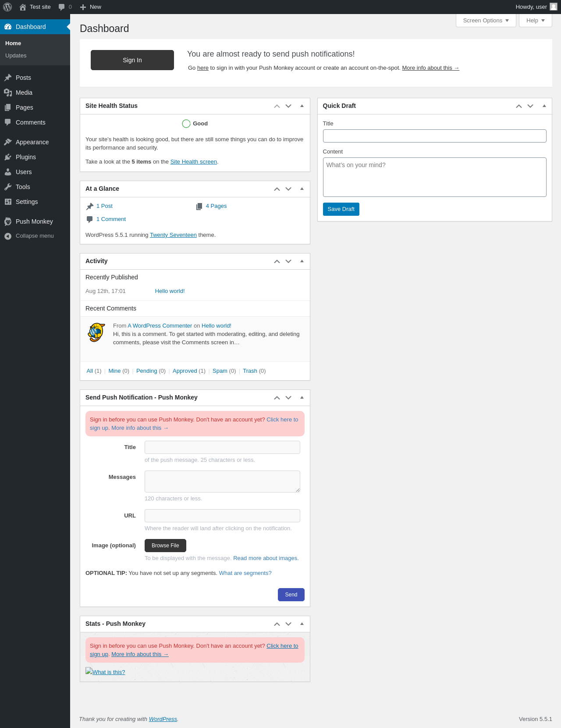The height and width of the screenshot is (728, 561).
Task: Focus the Quick Draft Title field
Action: coord(435,136)
